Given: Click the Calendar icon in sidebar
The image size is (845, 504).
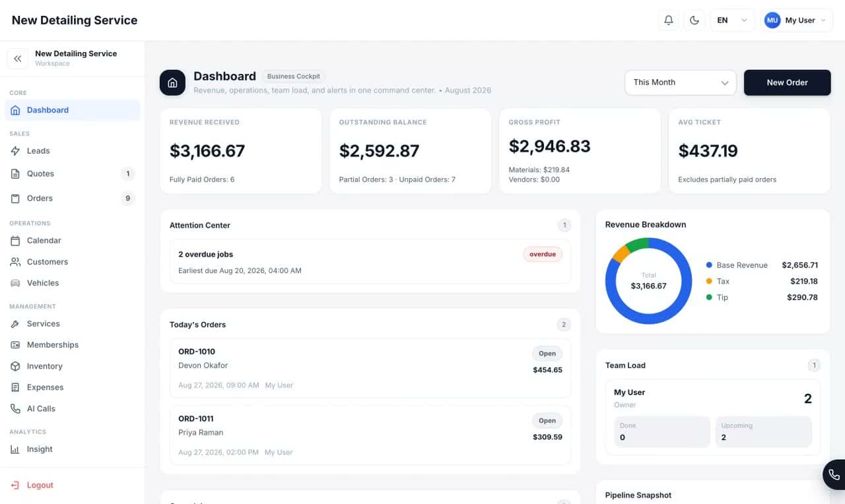Looking at the screenshot, I should [15, 241].
